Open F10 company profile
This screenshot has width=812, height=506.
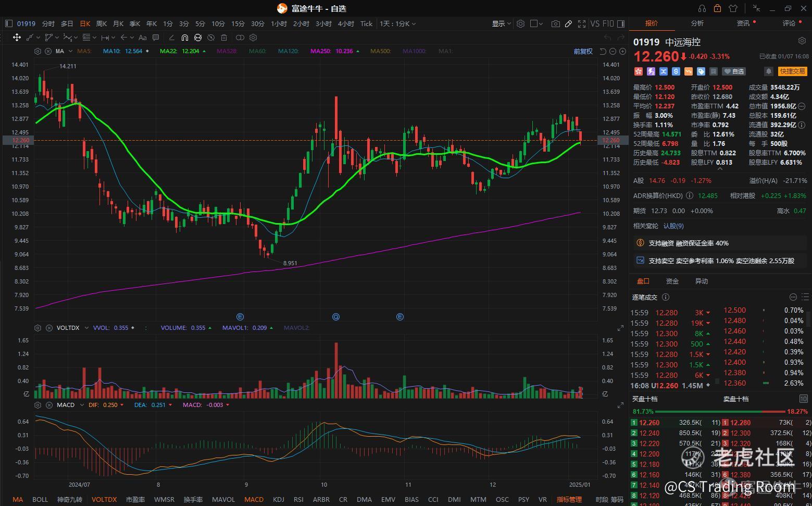(608, 23)
